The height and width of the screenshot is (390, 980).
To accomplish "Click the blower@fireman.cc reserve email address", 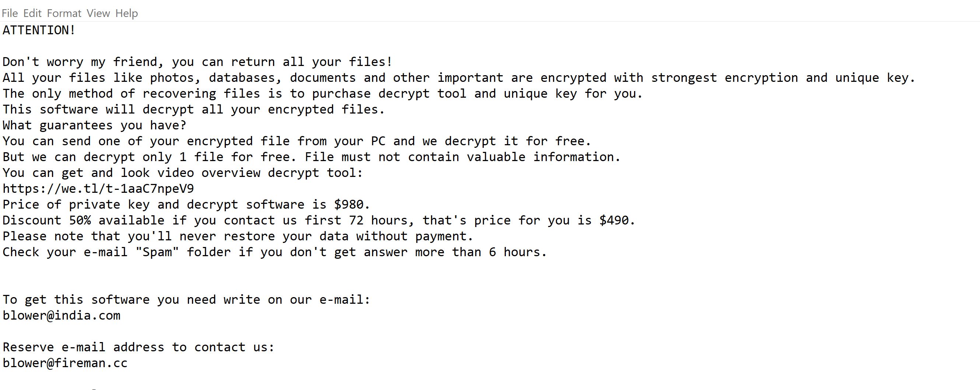I will [x=65, y=363].
